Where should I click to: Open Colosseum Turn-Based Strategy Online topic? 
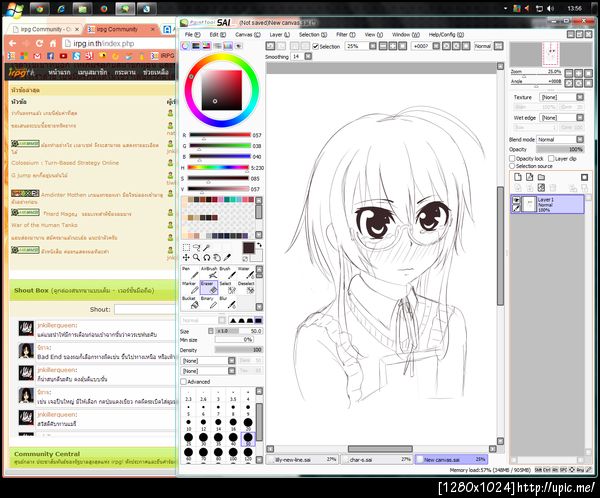point(65,163)
